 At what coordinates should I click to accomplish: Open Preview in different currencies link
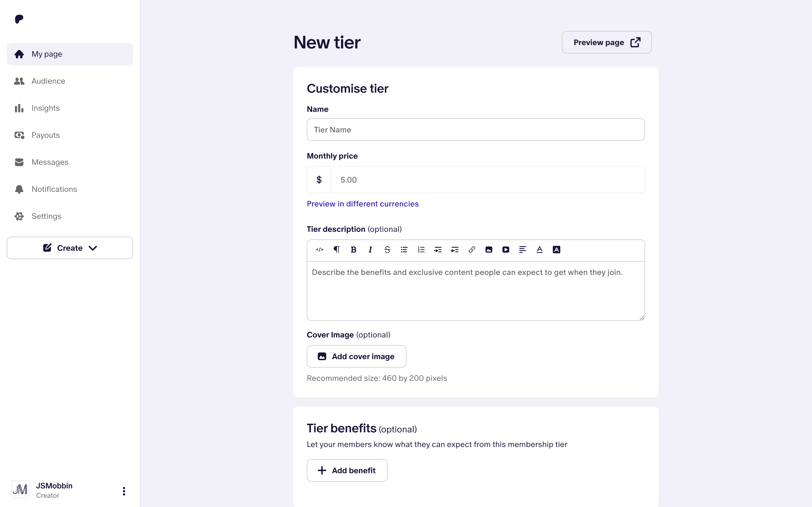pyautogui.click(x=362, y=204)
